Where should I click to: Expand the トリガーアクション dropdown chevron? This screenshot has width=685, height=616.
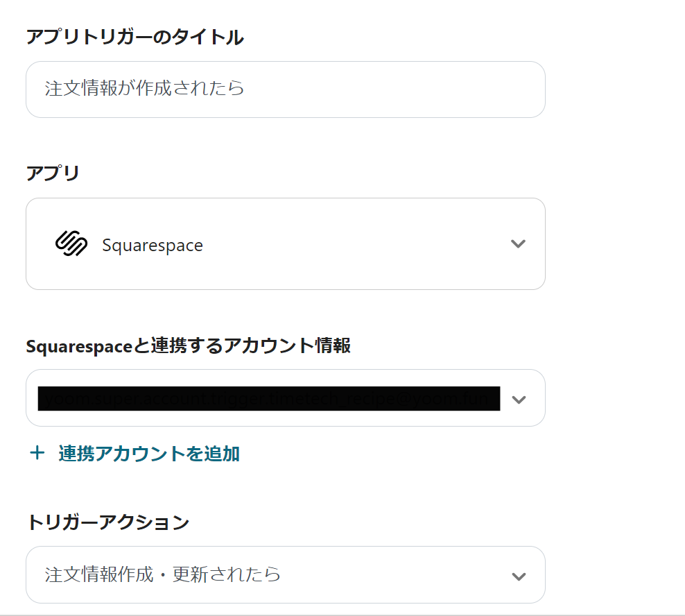pos(518,576)
